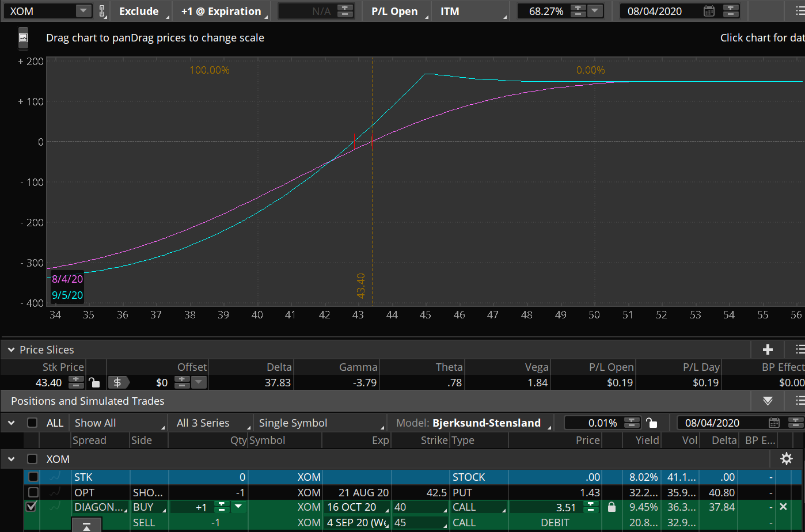Open XOM group settings gear
The height and width of the screenshot is (532, 805).
[x=786, y=459]
